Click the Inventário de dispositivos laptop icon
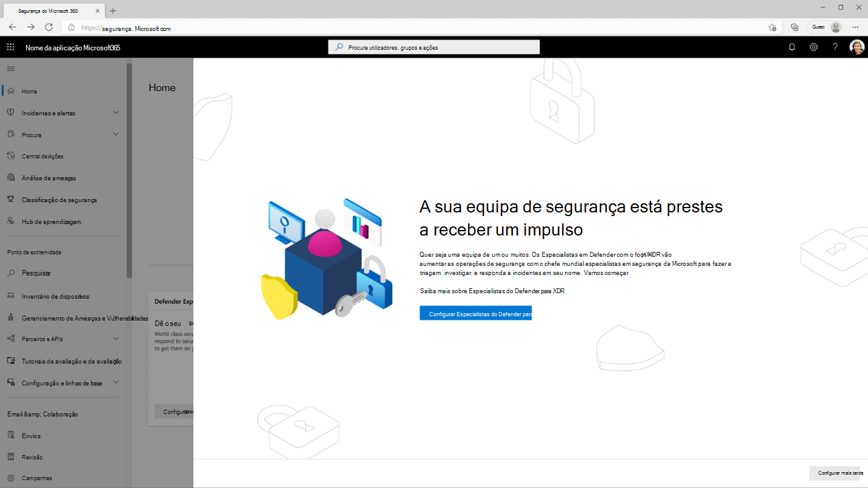 tap(10, 296)
